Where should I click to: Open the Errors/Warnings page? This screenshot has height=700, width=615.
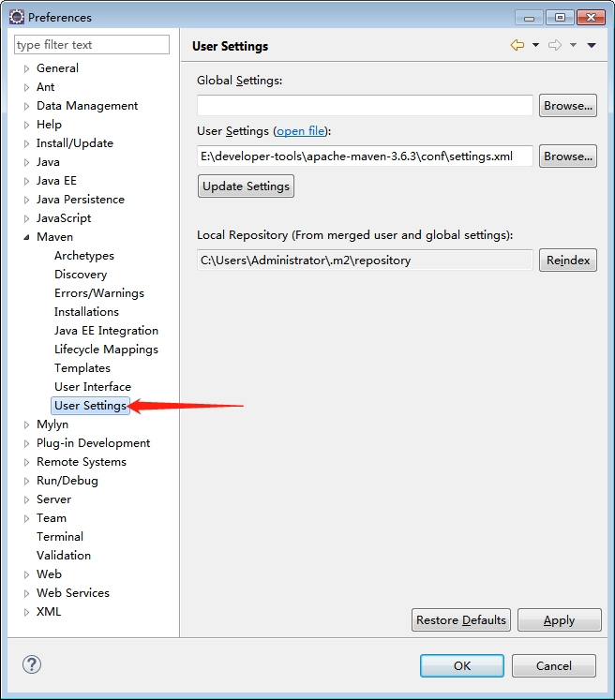coord(99,293)
